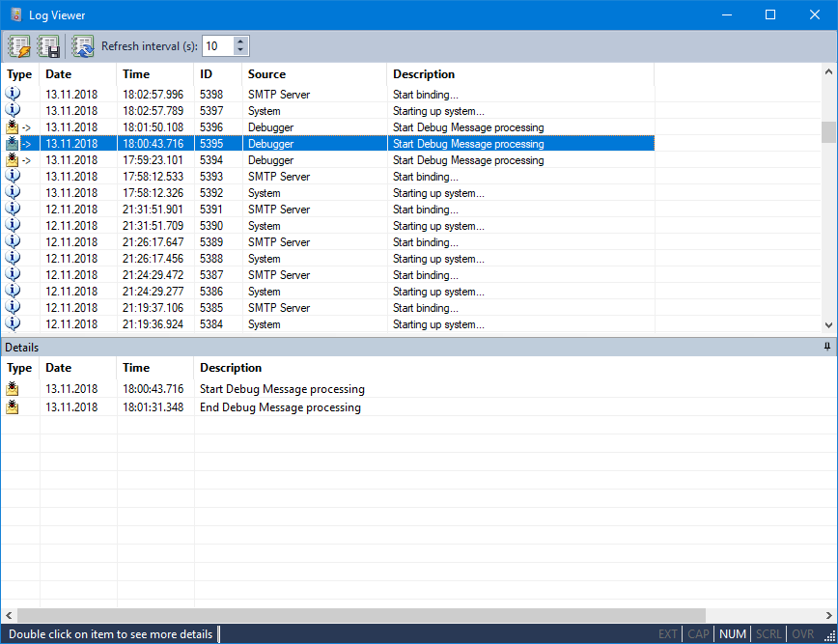This screenshot has height=644, width=838.
Task: Click into the refresh interval field showing 10
Action: (218, 46)
